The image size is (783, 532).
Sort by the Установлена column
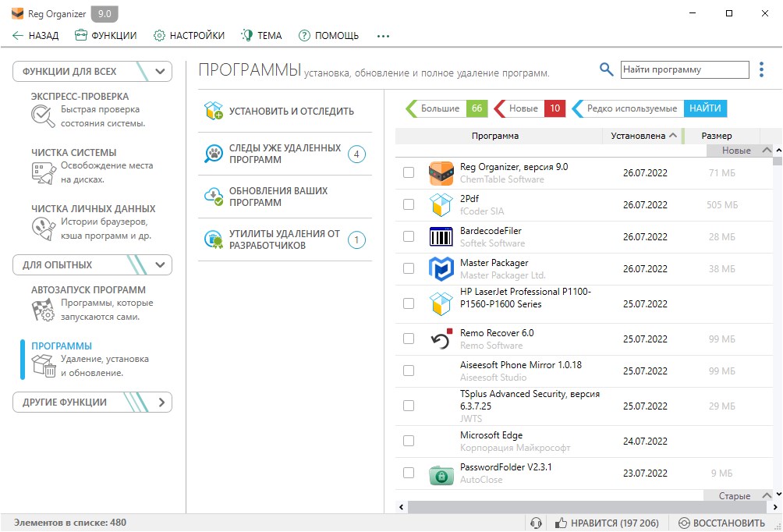point(643,136)
